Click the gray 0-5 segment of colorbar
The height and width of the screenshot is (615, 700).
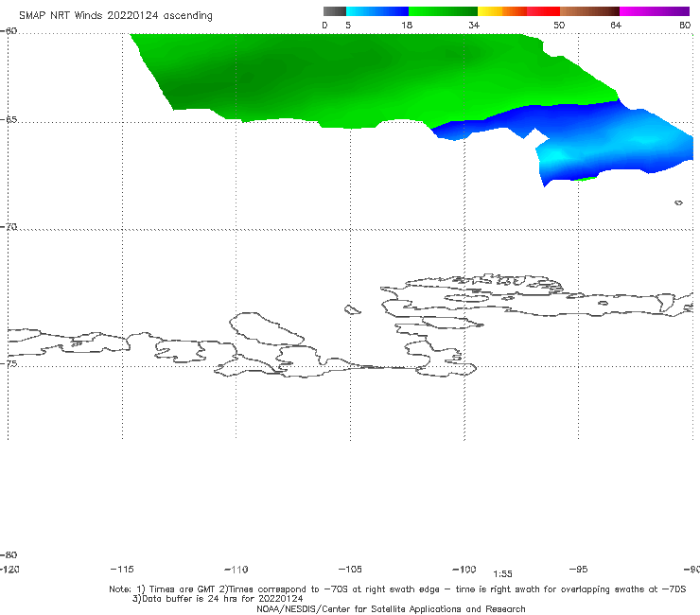[335, 11]
